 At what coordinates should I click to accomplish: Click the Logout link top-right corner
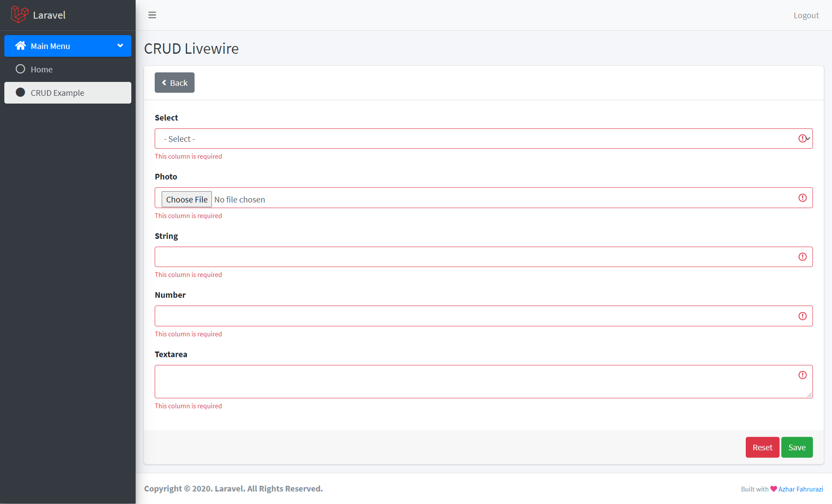pos(806,15)
